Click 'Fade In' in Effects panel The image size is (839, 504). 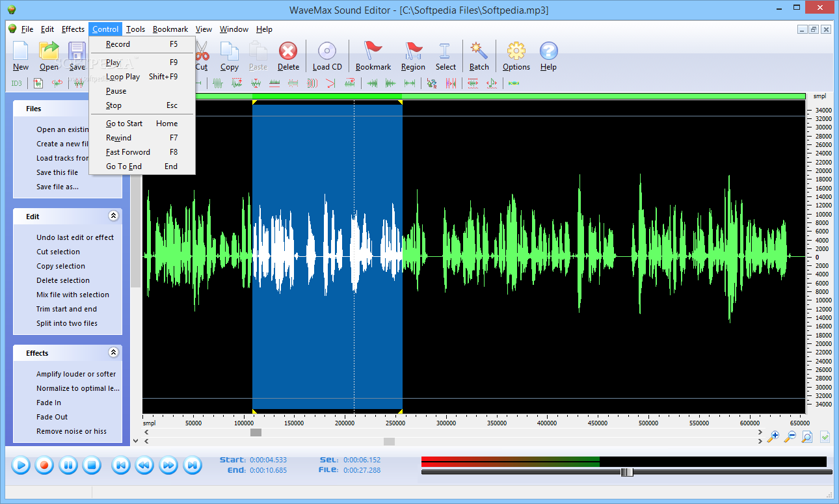[x=49, y=403]
